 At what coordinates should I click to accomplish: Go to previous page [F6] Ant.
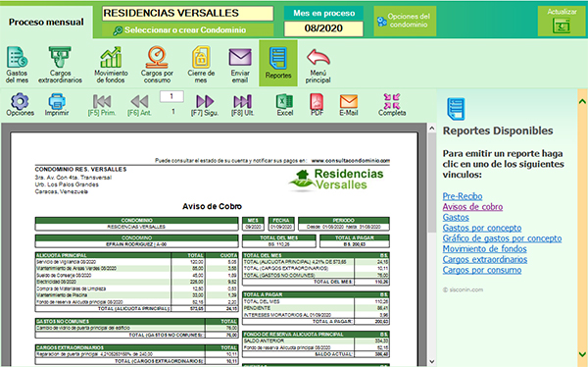(139, 105)
